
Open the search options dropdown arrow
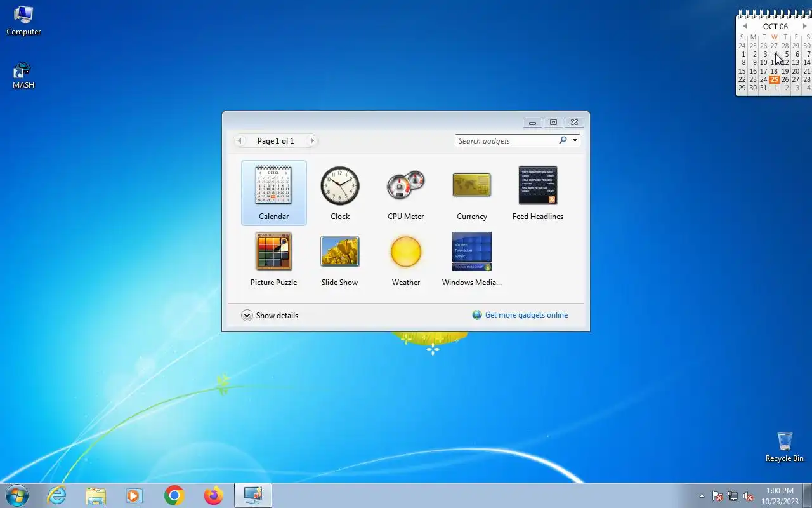[x=575, y=140]
